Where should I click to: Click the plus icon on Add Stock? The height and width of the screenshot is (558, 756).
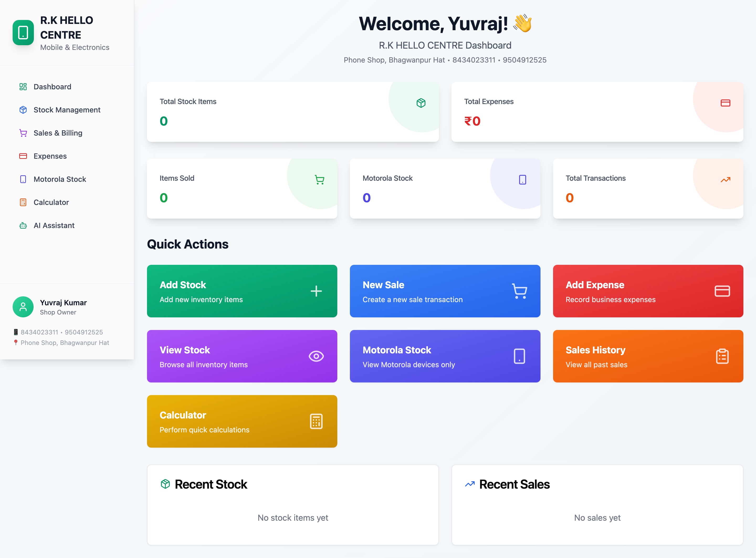coord(316,291)
